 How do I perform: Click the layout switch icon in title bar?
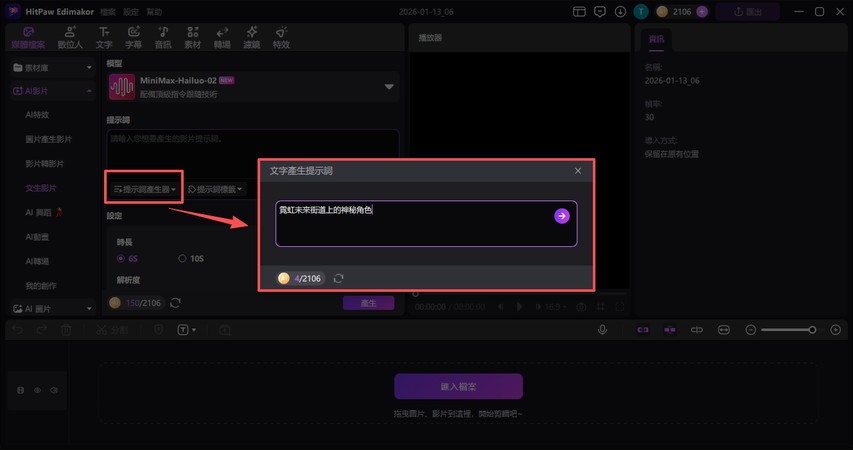(579, 11)
